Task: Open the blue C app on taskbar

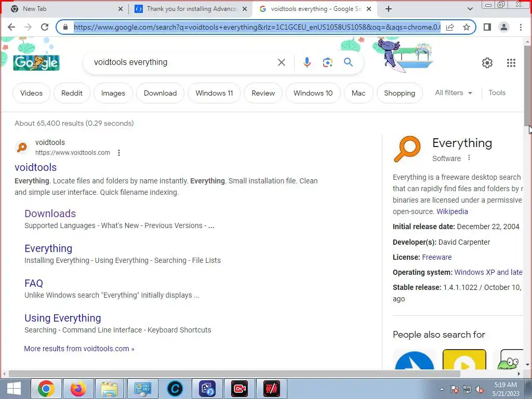Action: pyautogui.click(x=175, y=389)
